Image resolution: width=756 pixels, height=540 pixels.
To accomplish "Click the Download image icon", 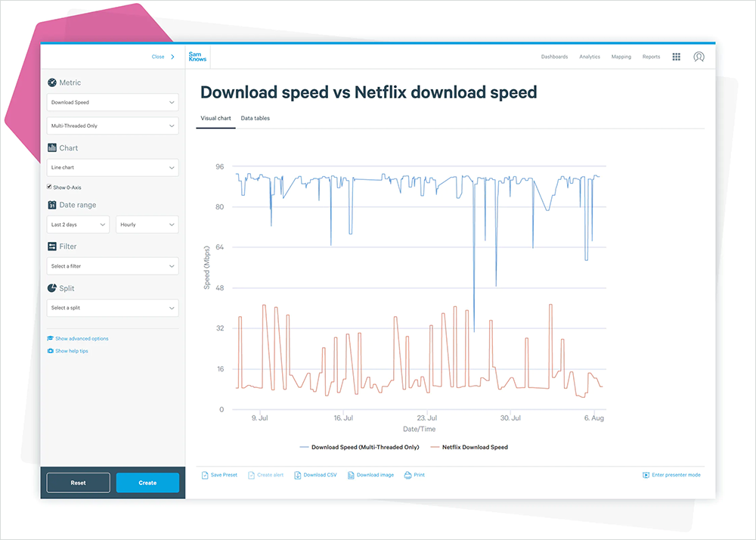I will (351, 475).
